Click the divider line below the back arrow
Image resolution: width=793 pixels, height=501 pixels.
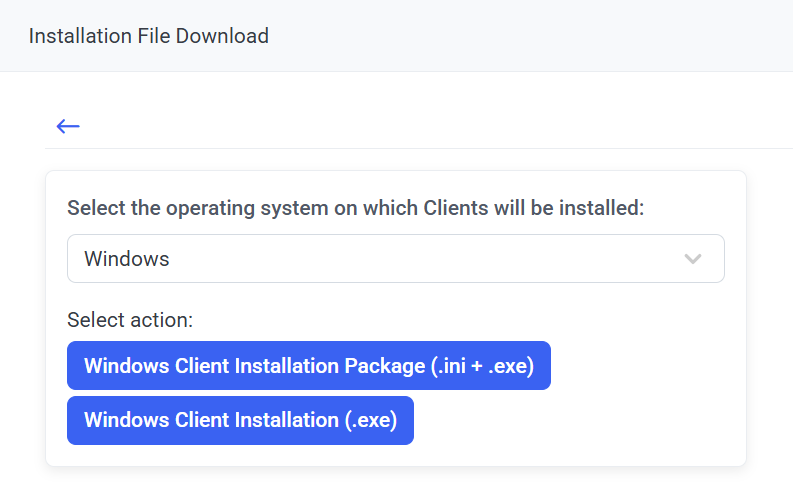pos(400,148)
